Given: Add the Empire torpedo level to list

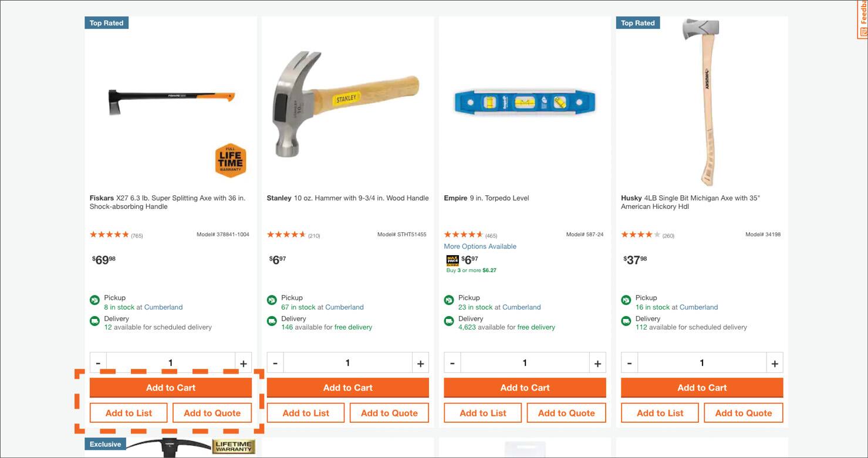Looking at the screenshot, I should 482,412.
